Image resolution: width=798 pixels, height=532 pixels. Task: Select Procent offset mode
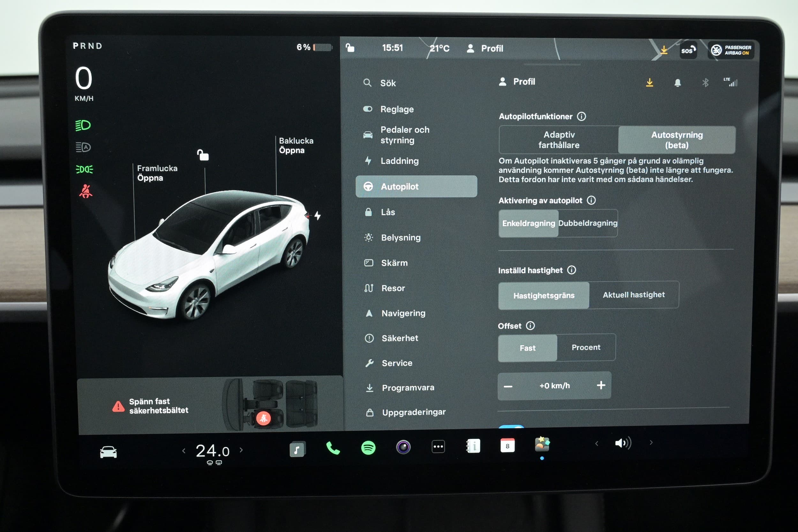pyautogui.click(x=586, y=348)
